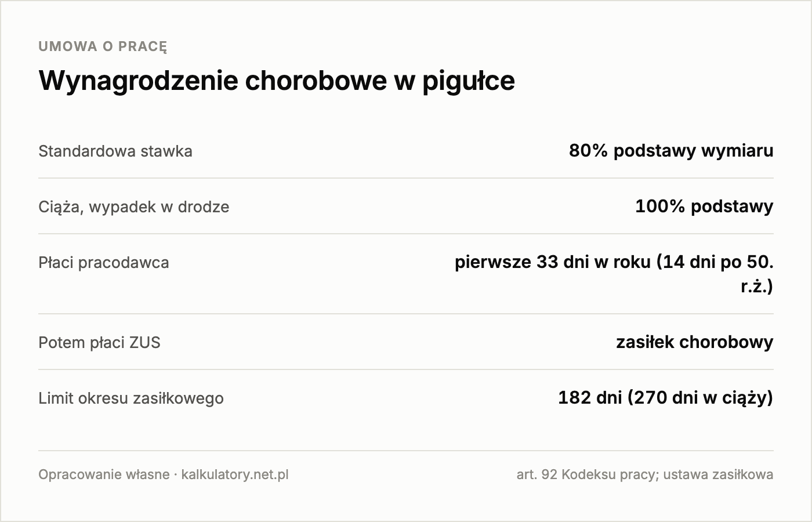Select the UMOWA O PRACĘ label
Image resolution: width=812 pixels, height=522 pixels.
coord(103,46)
